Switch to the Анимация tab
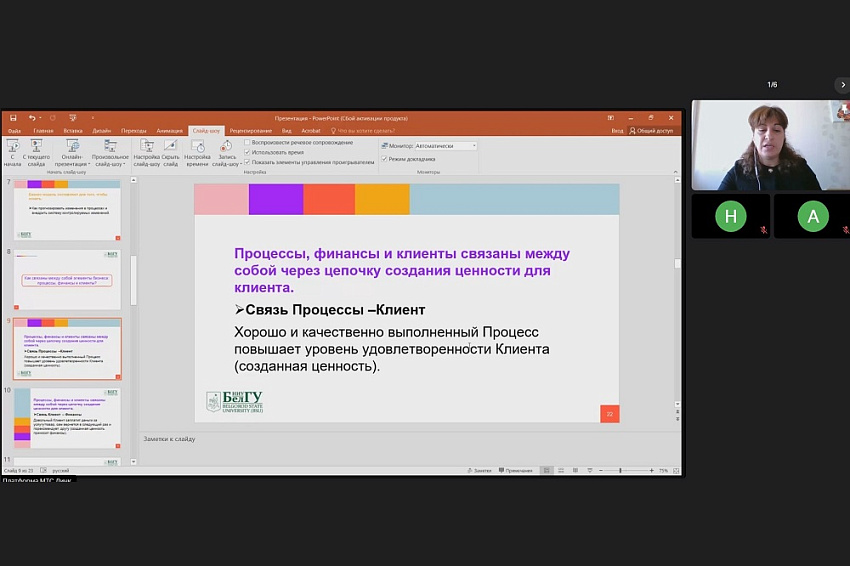Image resolution: width=850 pixels, height=566 pixels. 170,130
